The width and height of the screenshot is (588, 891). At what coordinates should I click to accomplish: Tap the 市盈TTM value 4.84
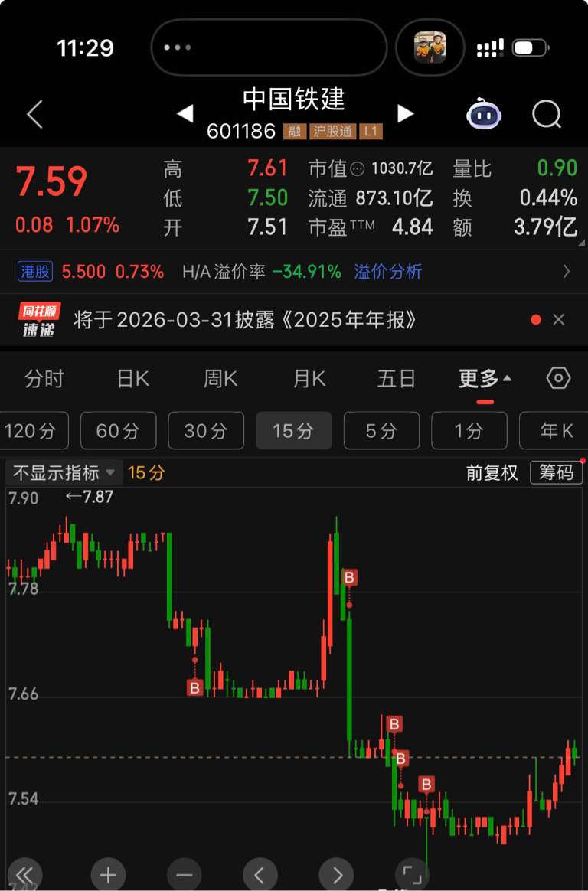[x=413, y=227]
